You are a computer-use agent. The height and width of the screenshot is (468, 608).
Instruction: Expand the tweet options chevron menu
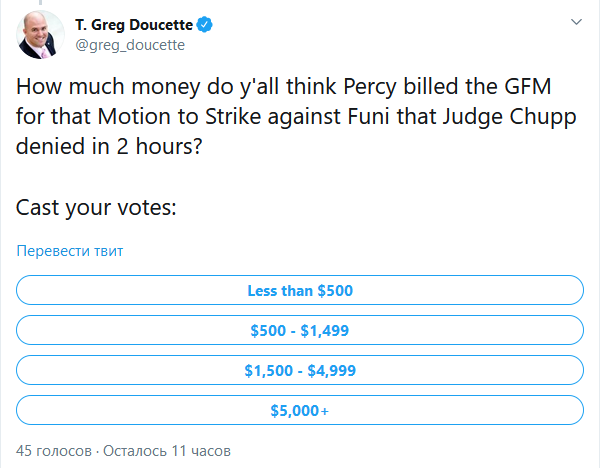click(576, 22)
